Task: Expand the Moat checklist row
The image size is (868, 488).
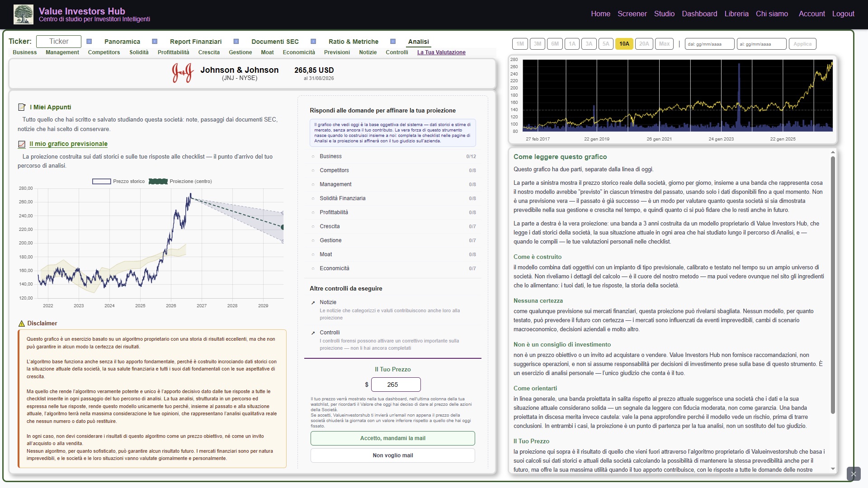Action: (393, 254)
